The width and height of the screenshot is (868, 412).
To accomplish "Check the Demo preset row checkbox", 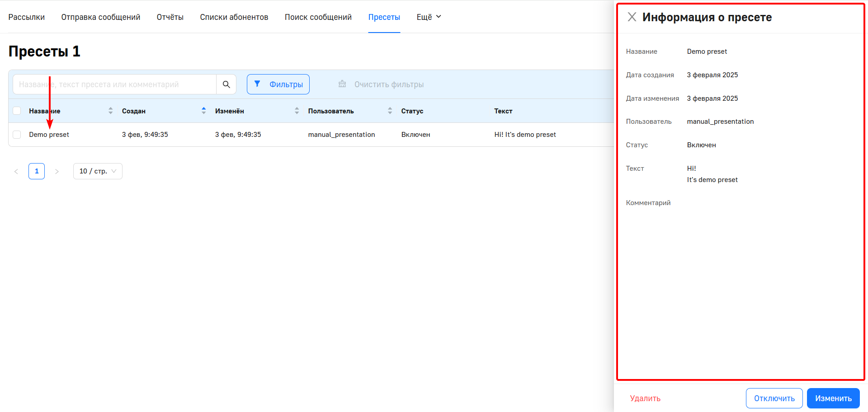I will tap(17, 135).
